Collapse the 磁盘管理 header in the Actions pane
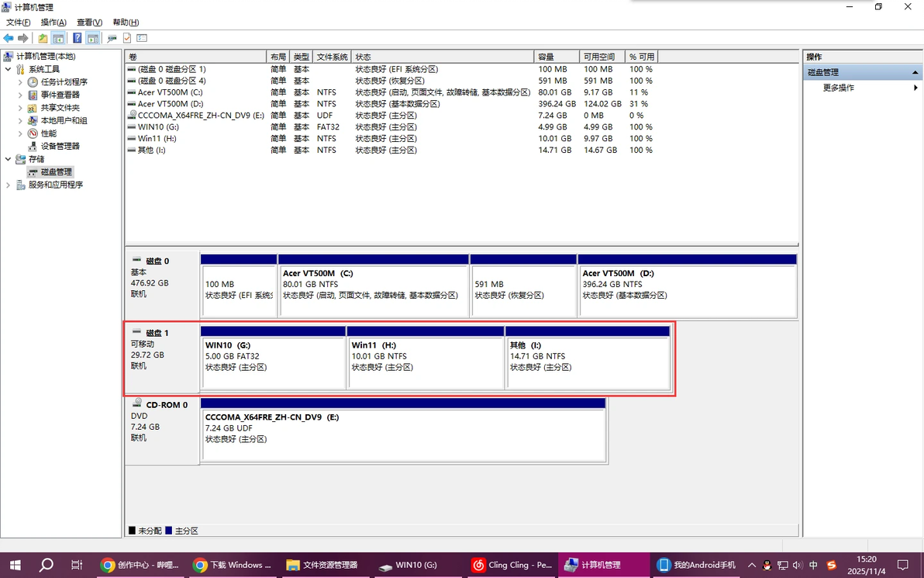The image size is (924, 578). coord(915,74)
